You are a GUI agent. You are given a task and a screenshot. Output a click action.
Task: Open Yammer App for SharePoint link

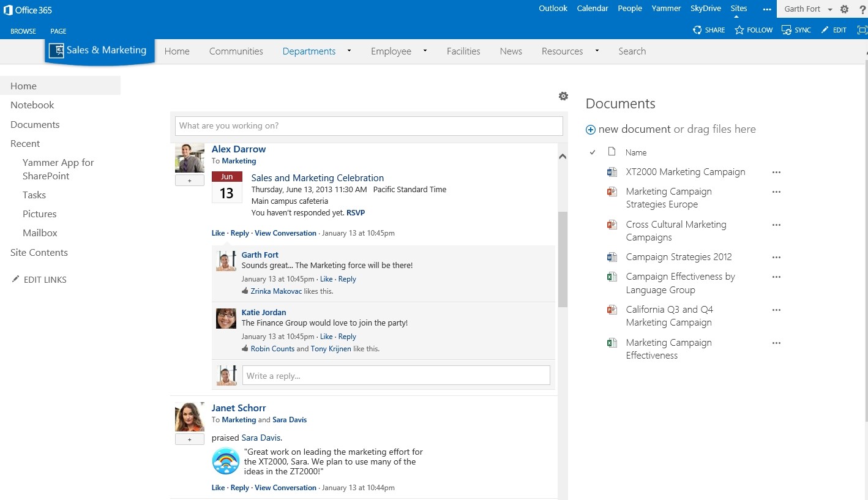pyautogui.click(x=58, y=169)
